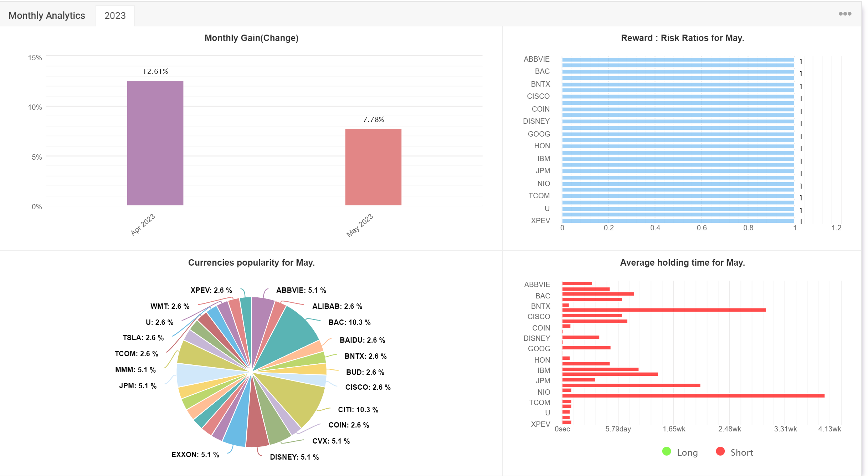
Task: Click the green Long legend circle
Action: click(666, 451)
